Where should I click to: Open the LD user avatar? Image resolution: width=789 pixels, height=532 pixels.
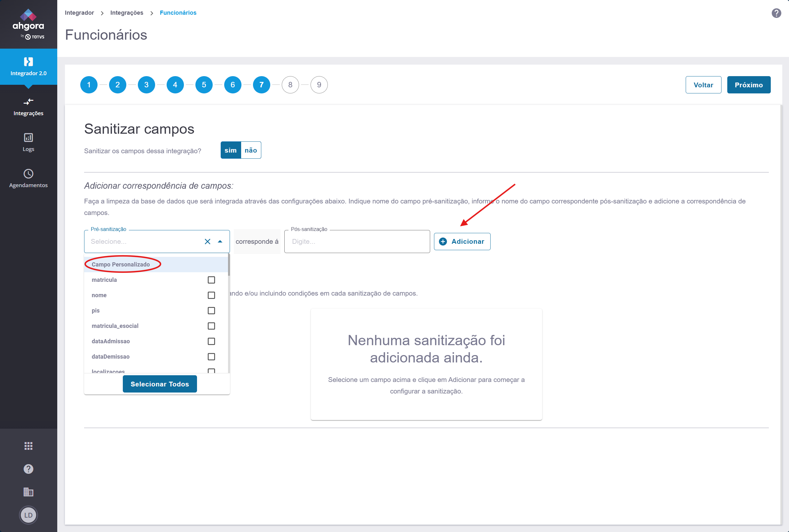click(28, 515)
